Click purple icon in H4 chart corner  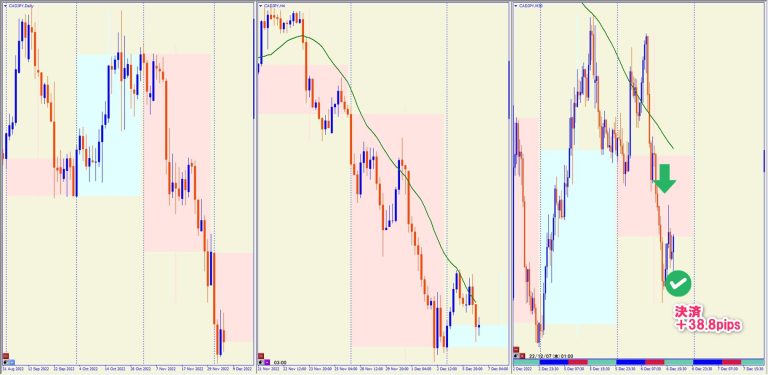267,362
